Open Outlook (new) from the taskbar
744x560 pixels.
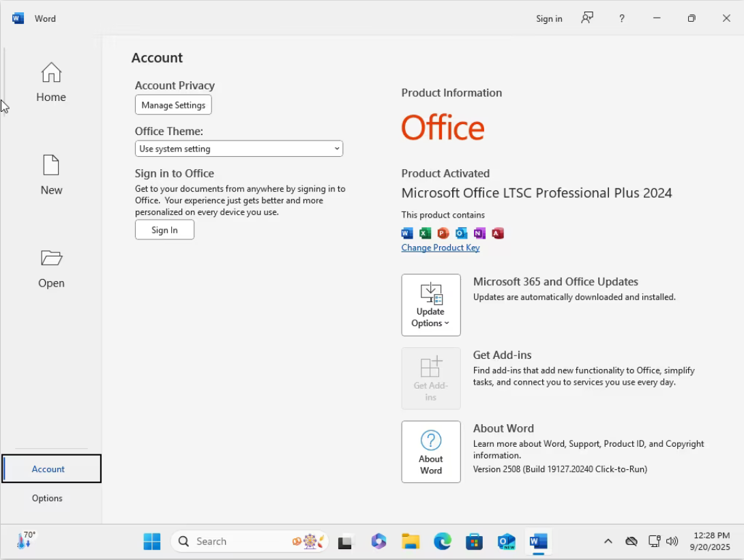pyautogui.click(x=506, y=542)
